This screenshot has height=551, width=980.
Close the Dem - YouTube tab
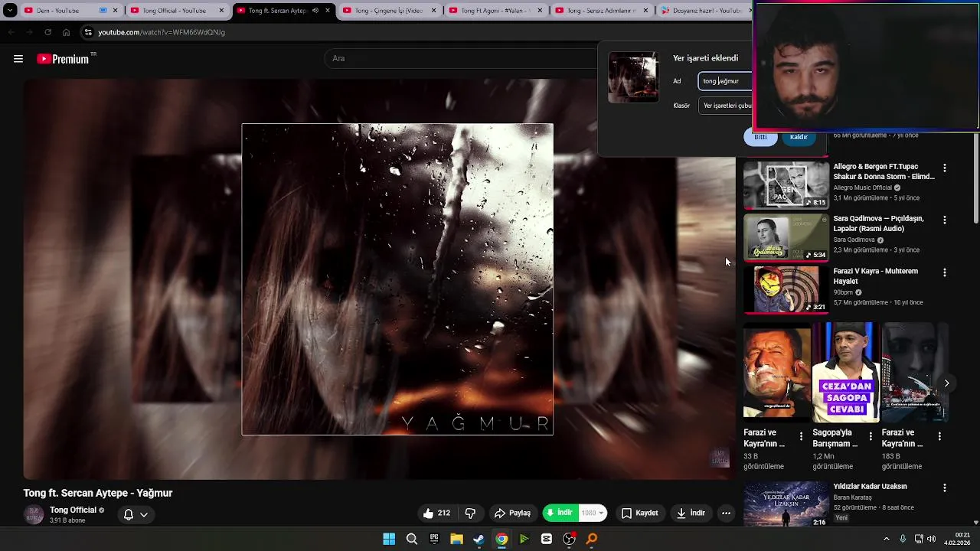coord(116,11)
